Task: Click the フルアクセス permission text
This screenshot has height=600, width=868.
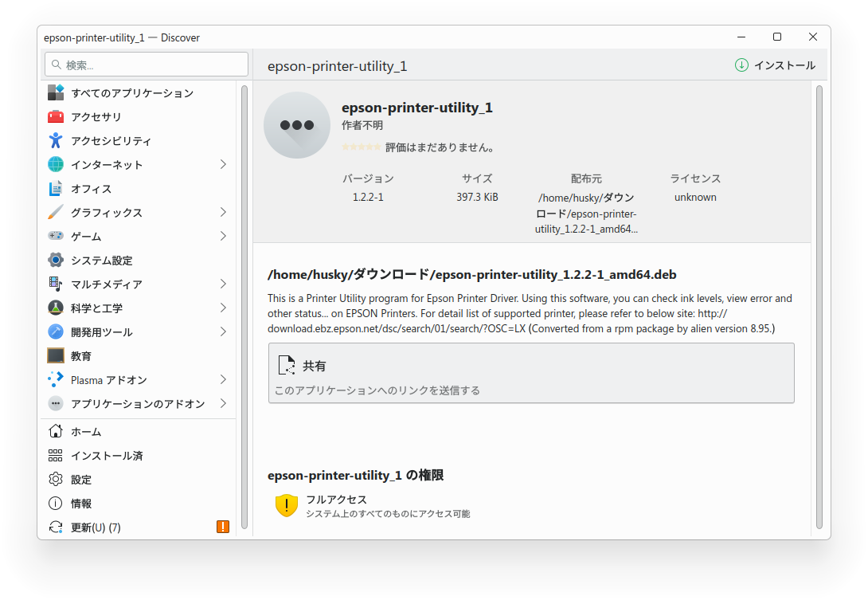Action: point(337,499)
